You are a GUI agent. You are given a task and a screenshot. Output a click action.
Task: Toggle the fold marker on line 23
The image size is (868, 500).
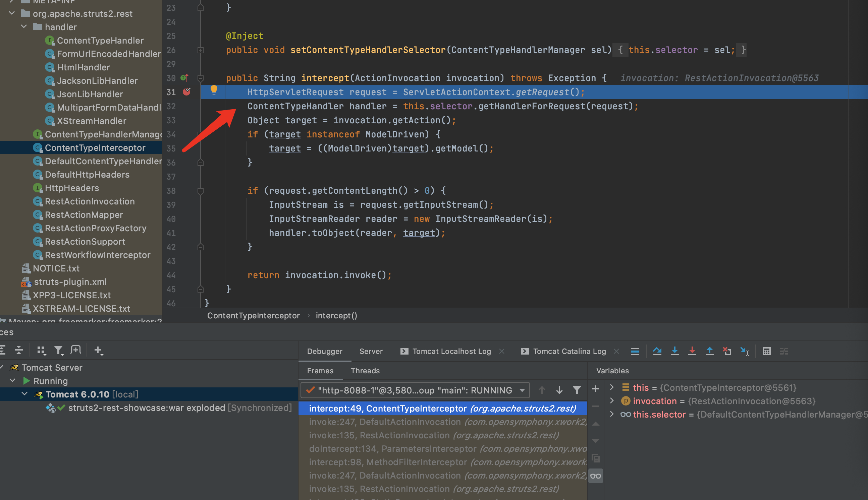coord(201,8)
